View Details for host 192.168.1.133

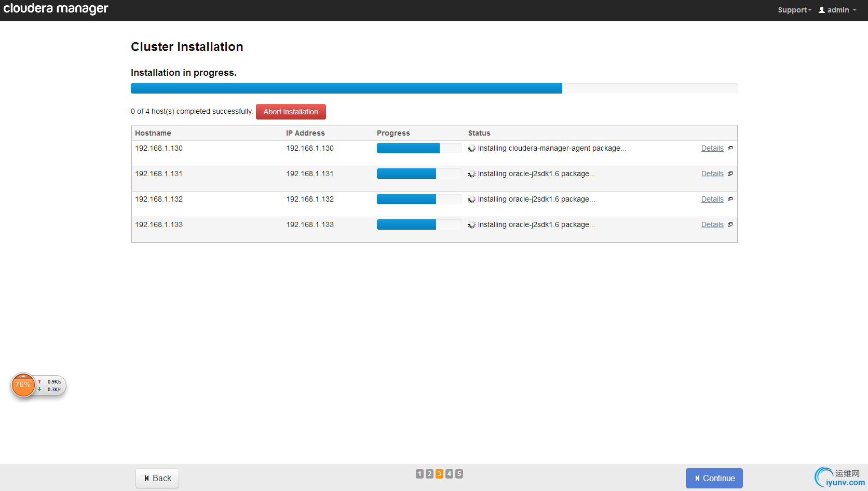pyautogui.click(x=712, y=224)
